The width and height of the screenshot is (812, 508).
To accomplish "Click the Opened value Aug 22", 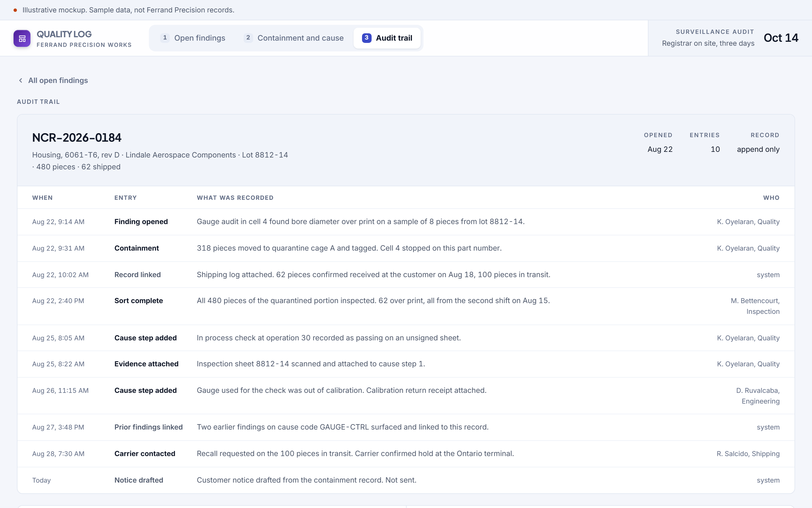I will (660, 149).
